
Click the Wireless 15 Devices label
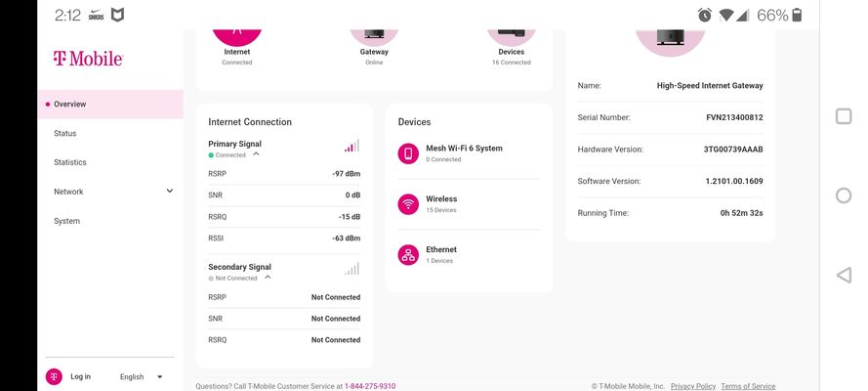pyautogui.click(x=441, y=203)
